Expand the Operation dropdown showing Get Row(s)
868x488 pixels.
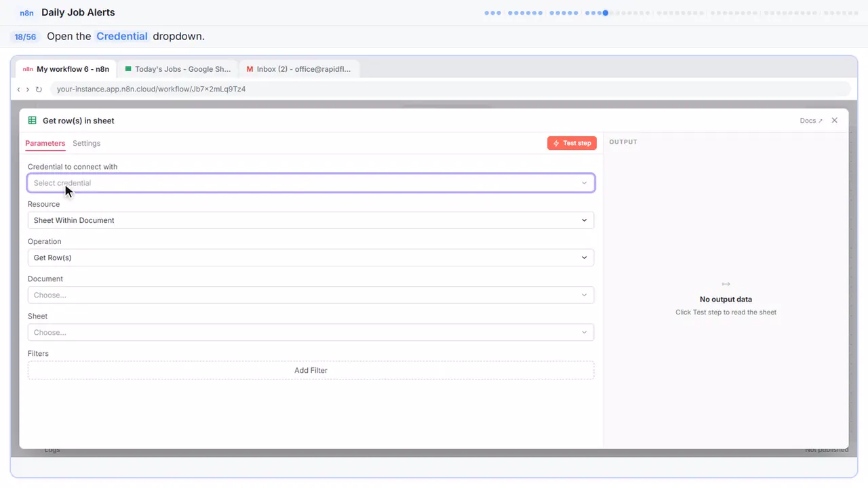[311, 258]
